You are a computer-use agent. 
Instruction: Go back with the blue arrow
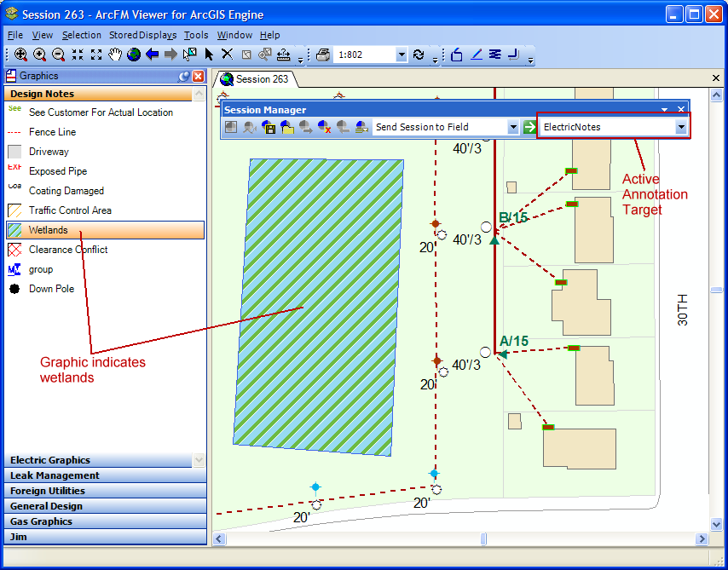(x=153, y=55)
